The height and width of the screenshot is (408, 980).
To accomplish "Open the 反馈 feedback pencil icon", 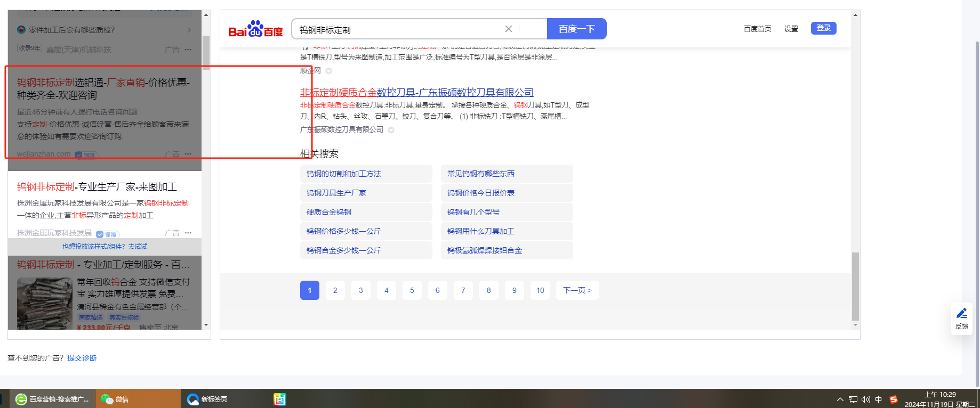I will coord(962,314).
